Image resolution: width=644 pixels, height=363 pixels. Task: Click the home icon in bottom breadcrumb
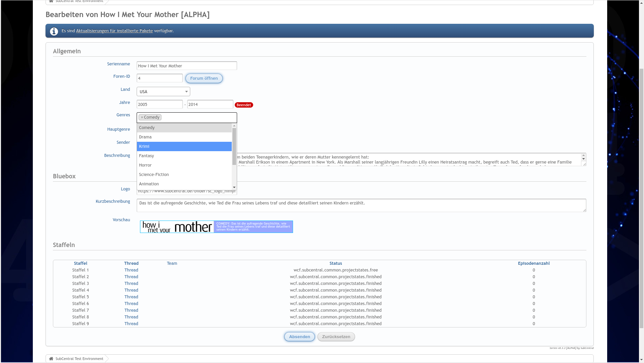pyautogui.click(x=51, y=359)
